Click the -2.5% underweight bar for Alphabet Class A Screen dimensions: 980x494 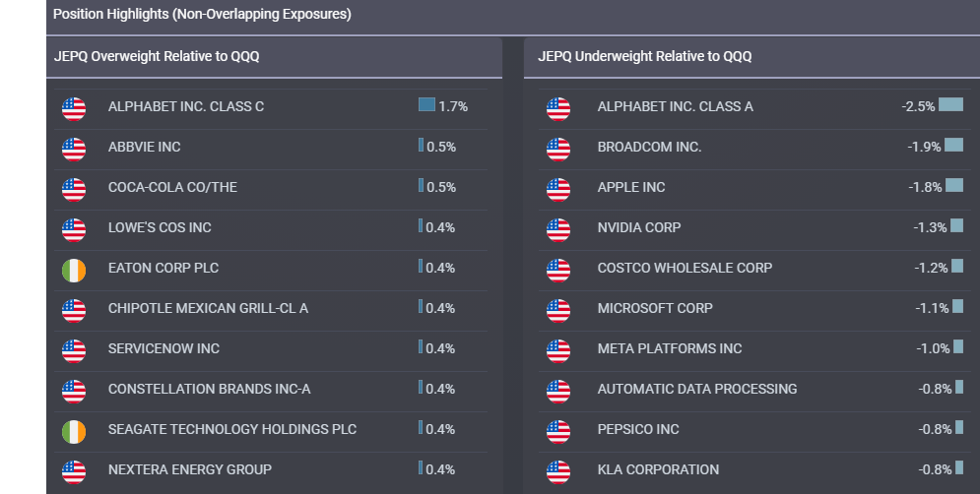(x=950, y=104)
